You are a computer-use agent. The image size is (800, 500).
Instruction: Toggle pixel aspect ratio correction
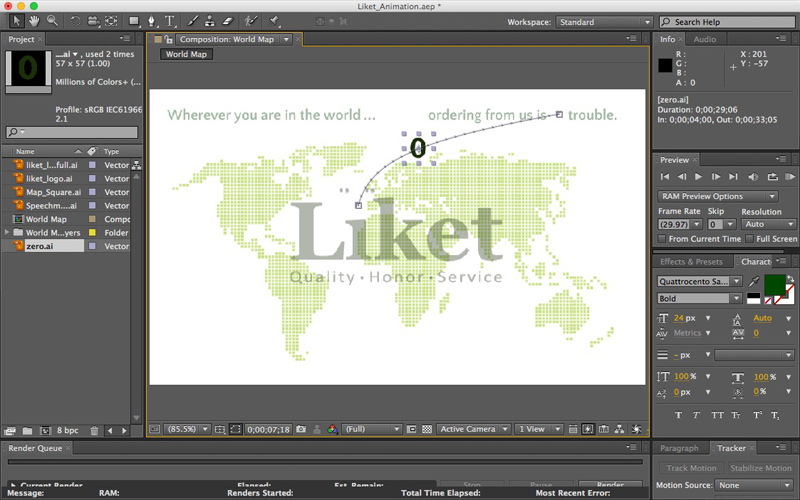tap(572, 429)
